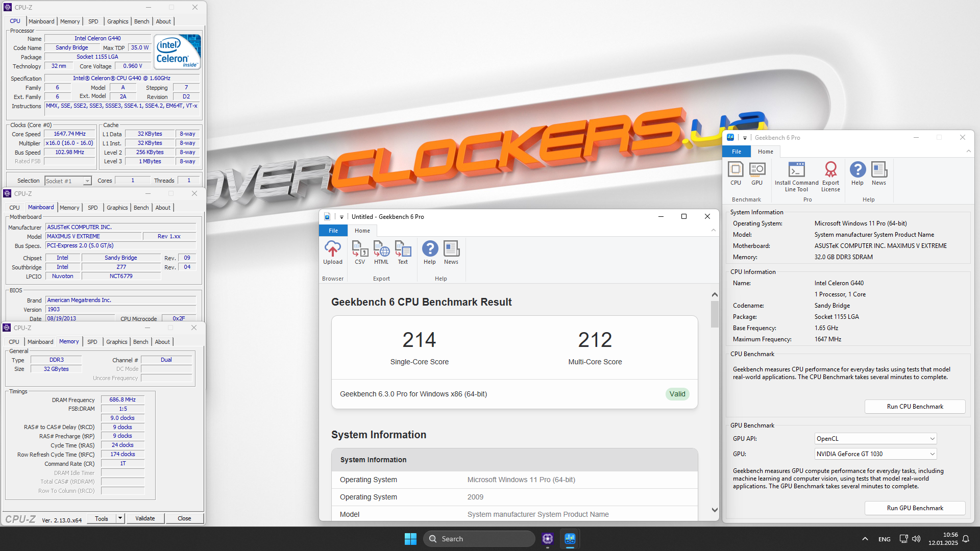Export result as CSV
The height and width of the screenshot is (551, 980).
360,253
